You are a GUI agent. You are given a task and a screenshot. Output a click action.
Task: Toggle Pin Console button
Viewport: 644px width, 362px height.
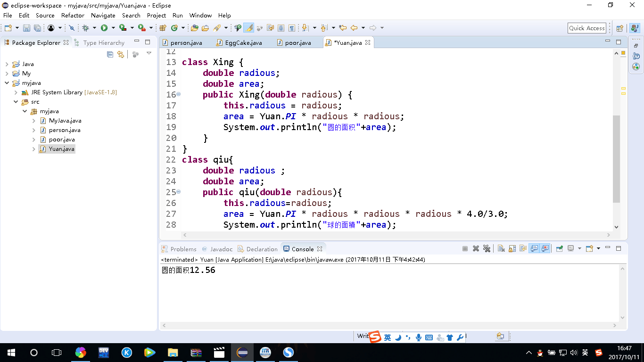[560, 248]
